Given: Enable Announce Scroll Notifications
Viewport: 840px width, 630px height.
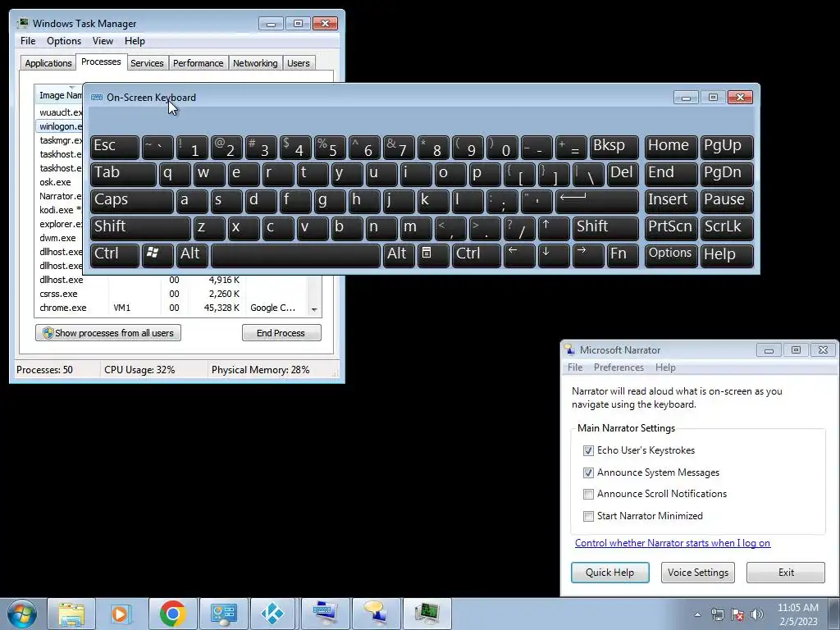Looking at the screenshot, I should 588,494.
